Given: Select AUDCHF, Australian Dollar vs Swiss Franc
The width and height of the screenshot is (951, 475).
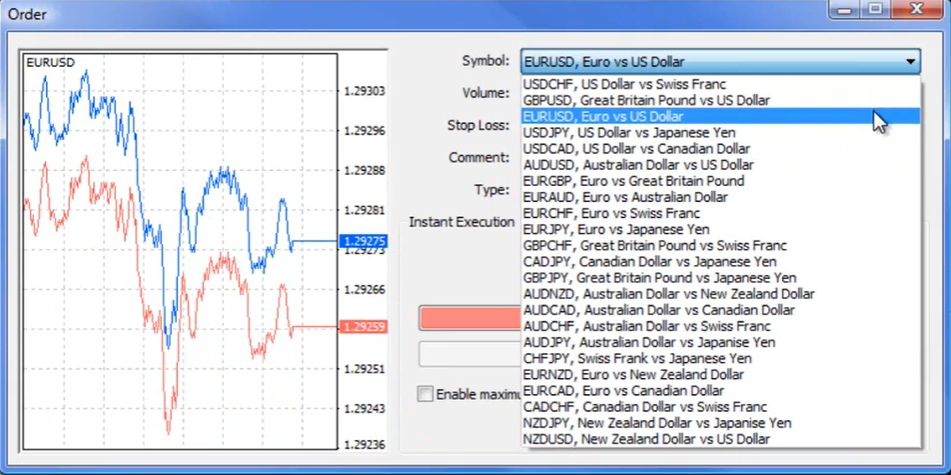Looking at the screenshot, I should point(721,326).
